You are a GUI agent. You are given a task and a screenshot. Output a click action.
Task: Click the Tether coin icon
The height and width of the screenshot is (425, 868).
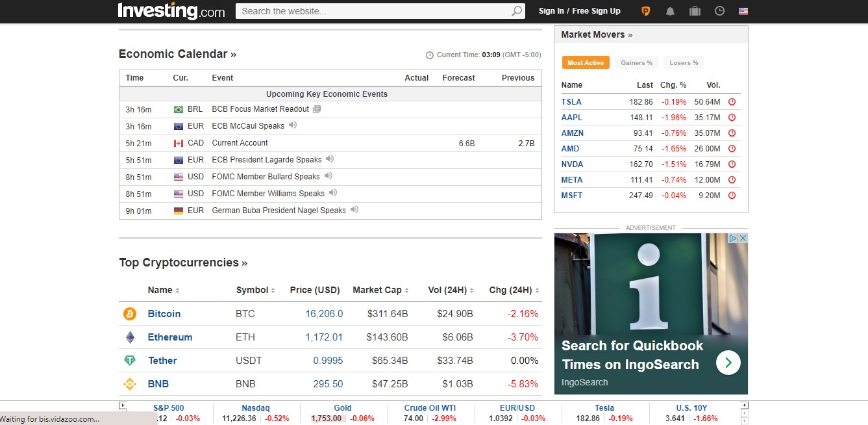[130, 361]
